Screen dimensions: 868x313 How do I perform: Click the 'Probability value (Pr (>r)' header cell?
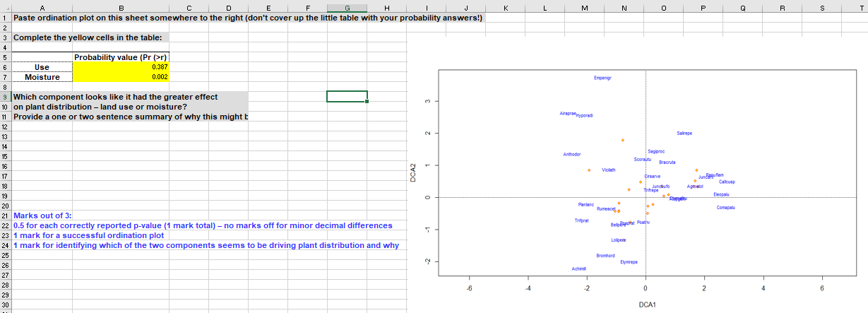(121, 57)
